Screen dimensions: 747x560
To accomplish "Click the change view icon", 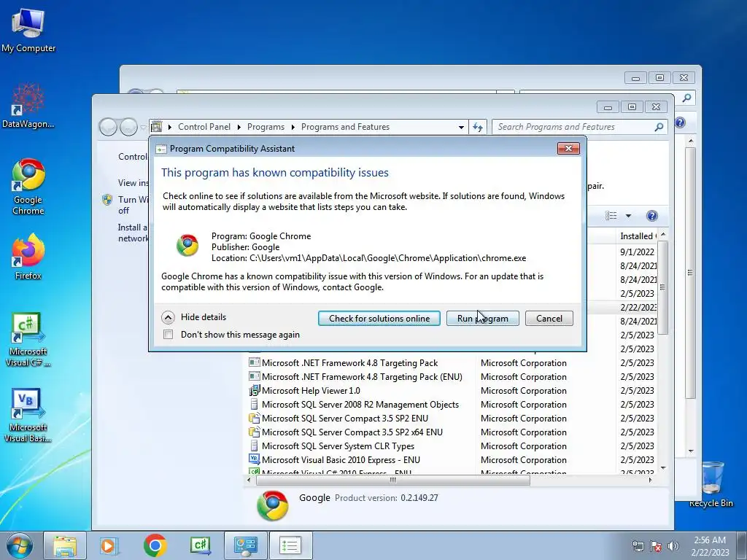I will pyautogui.click(x=611, y=216).
